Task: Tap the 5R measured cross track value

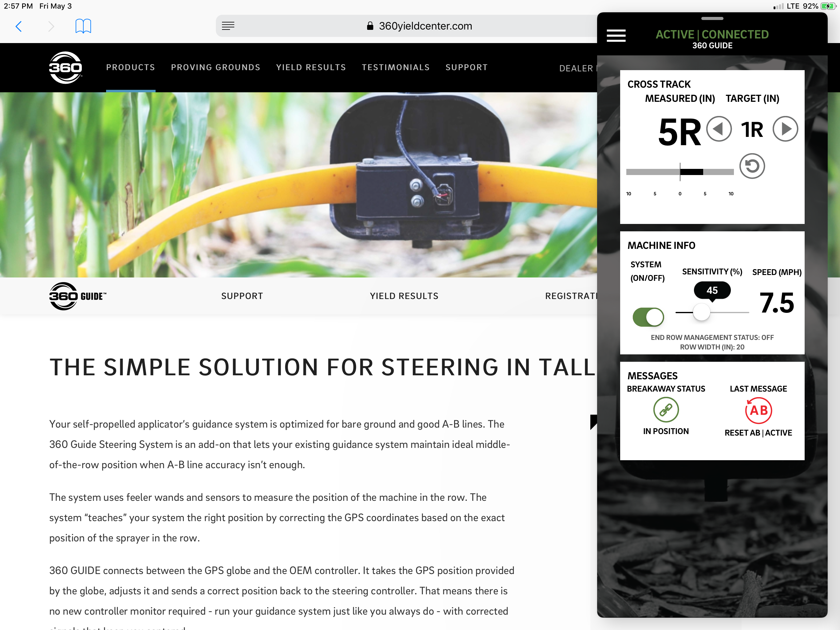Action: tap(680, 132)
